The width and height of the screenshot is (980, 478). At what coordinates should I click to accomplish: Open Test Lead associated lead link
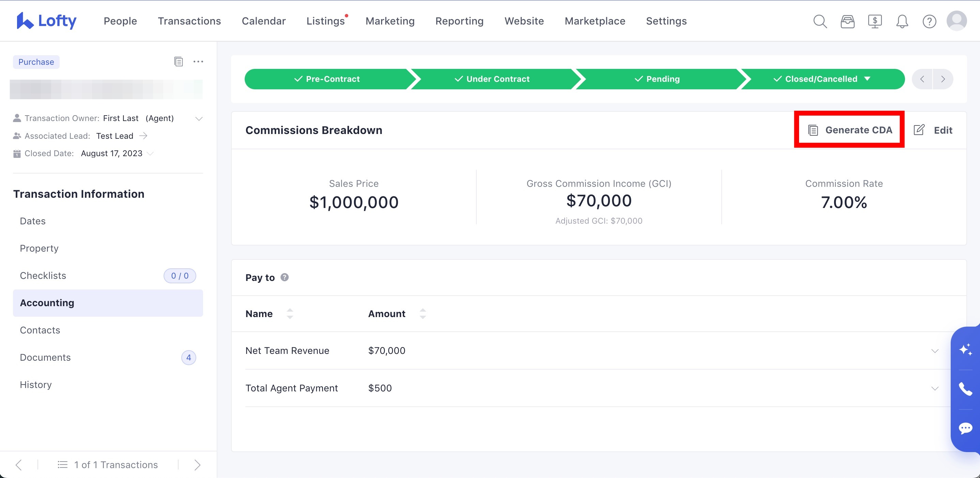114,136
